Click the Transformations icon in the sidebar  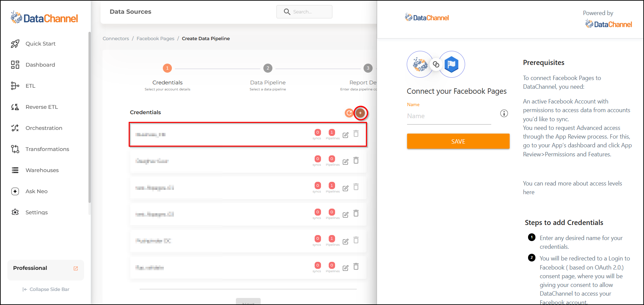tap(15, 149)
